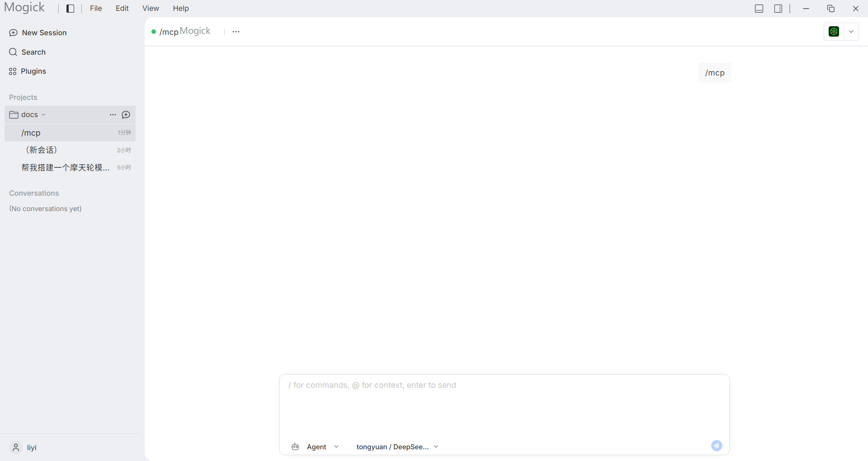Start a New Session

(x=38, y=33)
